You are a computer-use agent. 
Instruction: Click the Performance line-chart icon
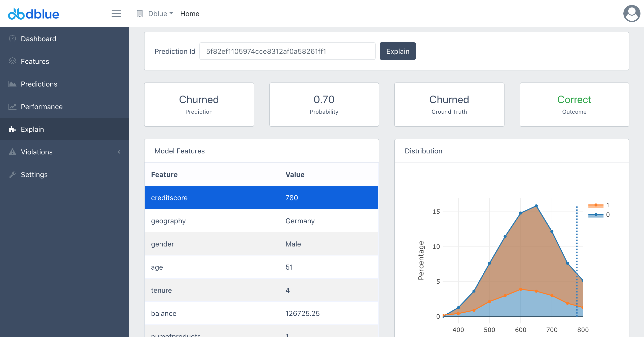point(12,106)
